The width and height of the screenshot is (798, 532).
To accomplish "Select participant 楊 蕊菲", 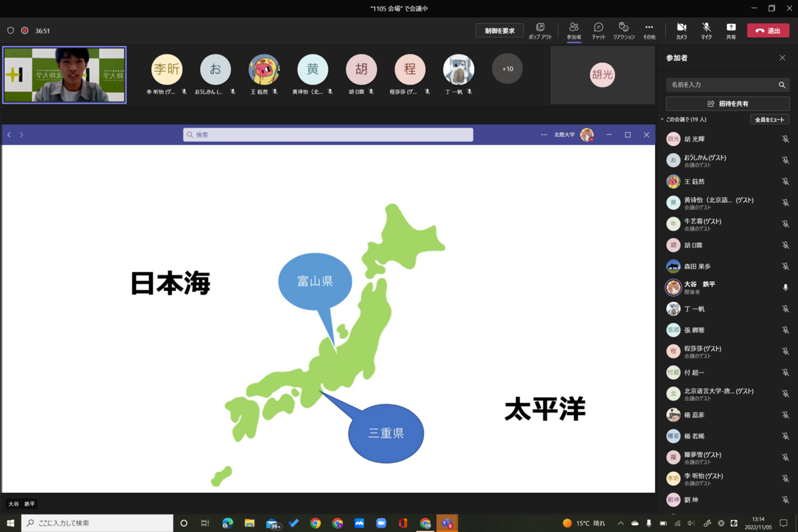I will (728, 415).
